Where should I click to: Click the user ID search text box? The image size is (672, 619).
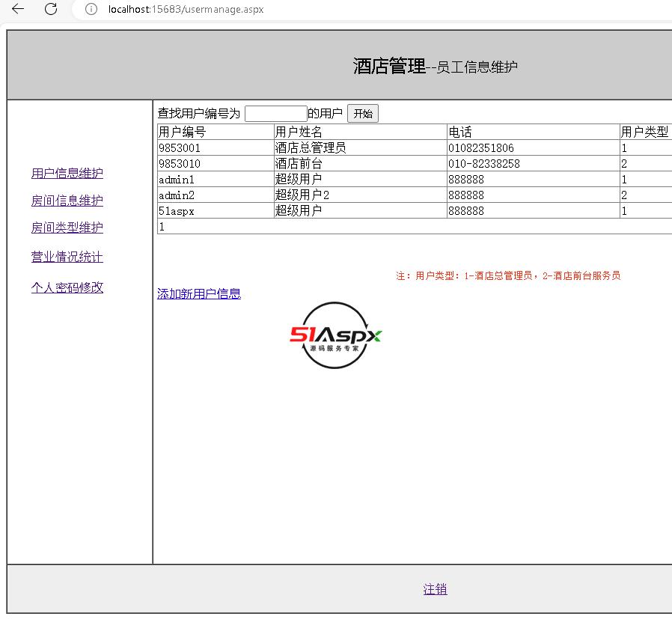pyautogui.click(x=275, y=114)
